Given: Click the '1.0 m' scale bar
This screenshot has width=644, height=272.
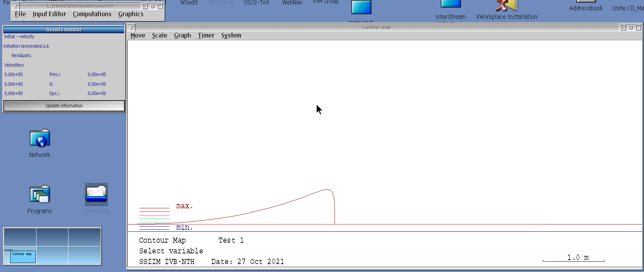Looking at the screenshot, I should [574, 258].
